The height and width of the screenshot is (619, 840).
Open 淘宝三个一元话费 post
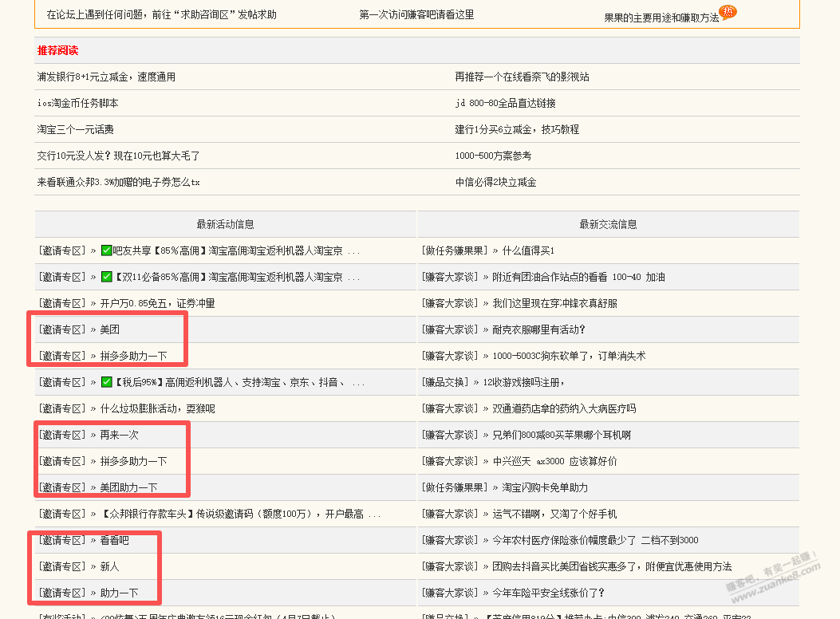pos(75,130)
